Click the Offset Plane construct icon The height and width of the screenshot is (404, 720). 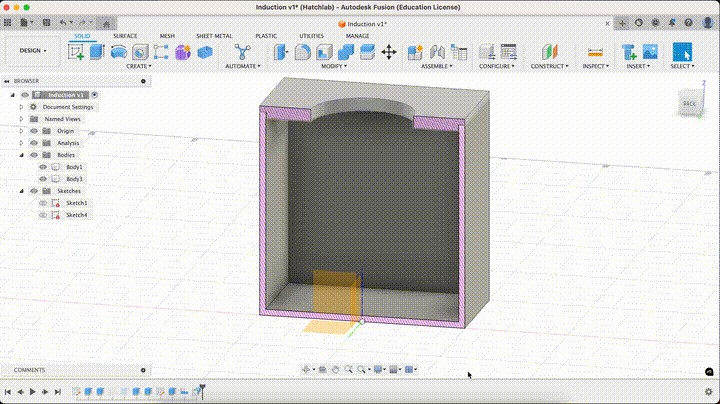pyautogui.click(x=550, y=52)
